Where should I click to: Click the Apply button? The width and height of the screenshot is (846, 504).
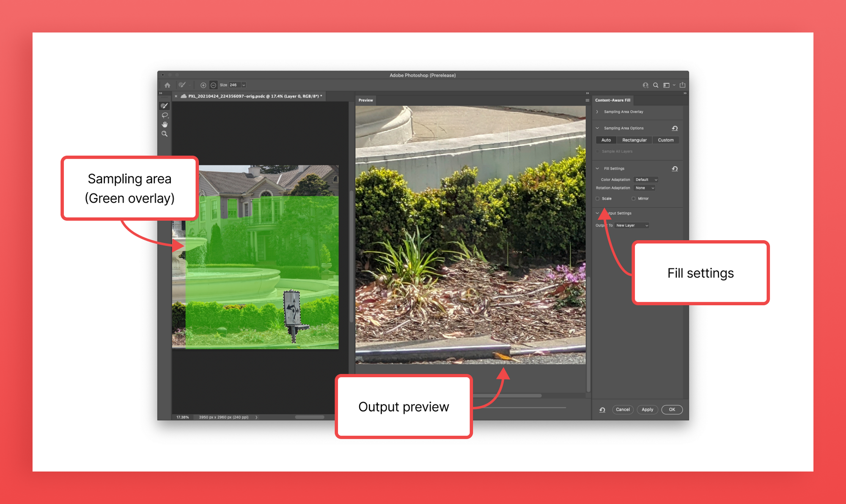(647, 409)
